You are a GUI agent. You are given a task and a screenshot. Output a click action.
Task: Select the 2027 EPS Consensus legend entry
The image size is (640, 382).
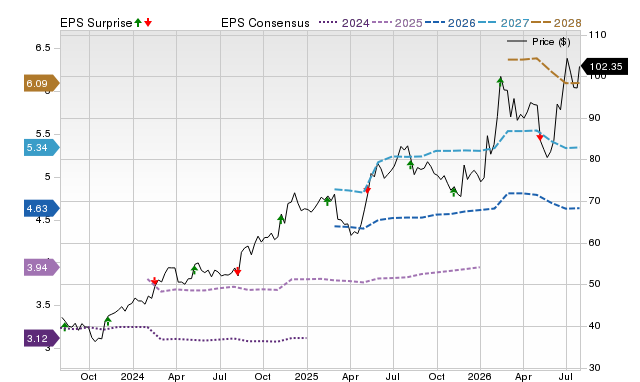pyautogui.click(x=504, y=23)
